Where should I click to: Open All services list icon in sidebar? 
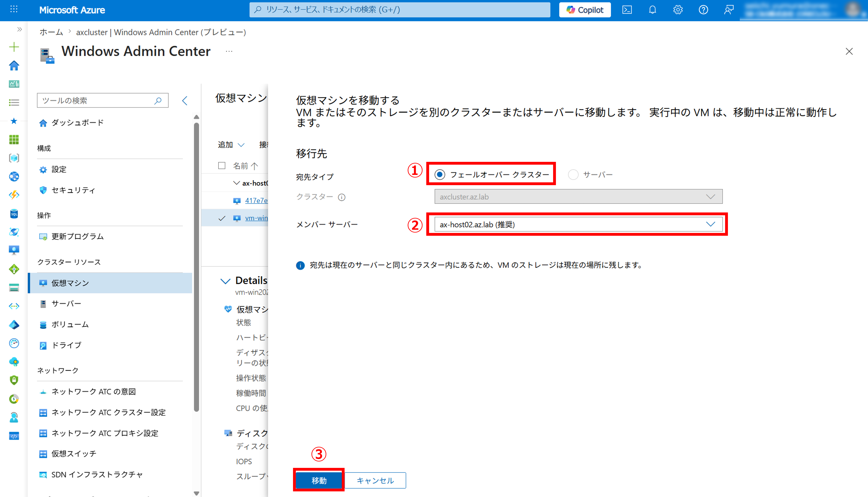click(x=14, y=102)
